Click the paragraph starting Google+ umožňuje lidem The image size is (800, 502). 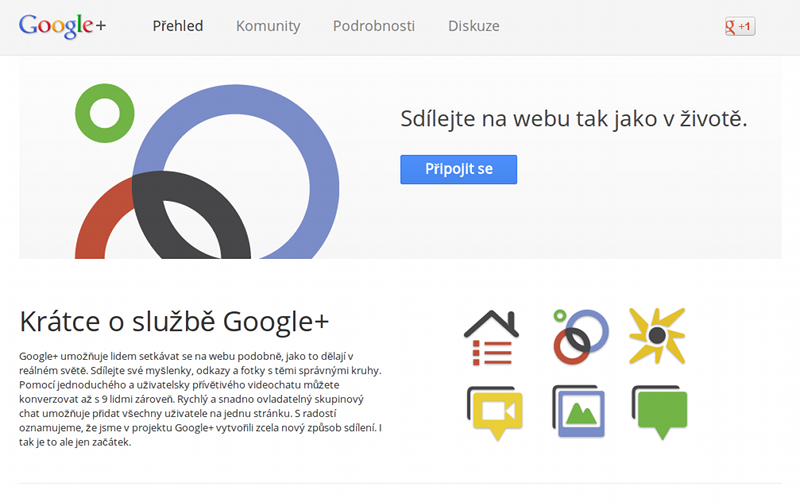tap(201, 399)
